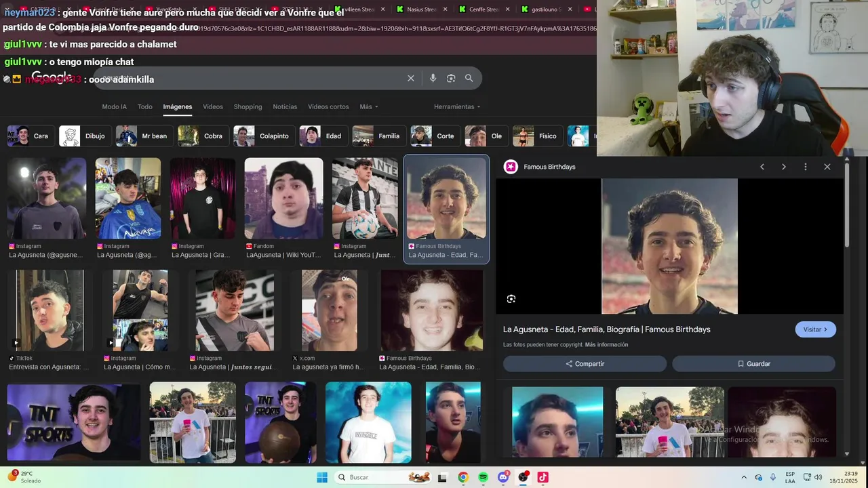The width and height of the screenshot is (868, 488).
Task: Open the pink music app taskbar icon
Action: point(542,477)
